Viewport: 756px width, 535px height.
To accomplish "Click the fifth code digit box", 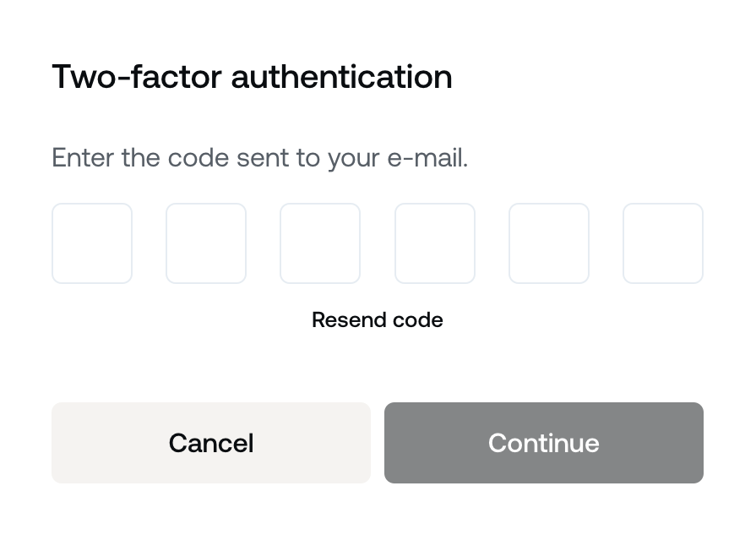I will coord(549,243).
